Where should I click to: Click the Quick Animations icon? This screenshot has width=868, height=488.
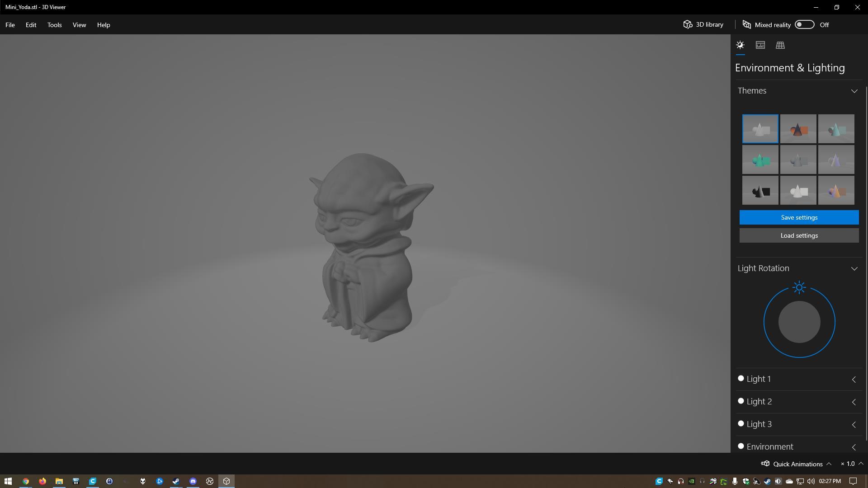click(x=765, y=464)
